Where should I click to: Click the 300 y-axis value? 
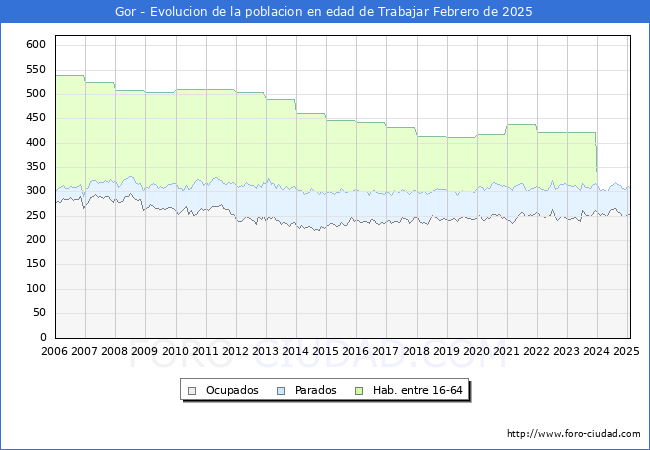coord(36,191)
